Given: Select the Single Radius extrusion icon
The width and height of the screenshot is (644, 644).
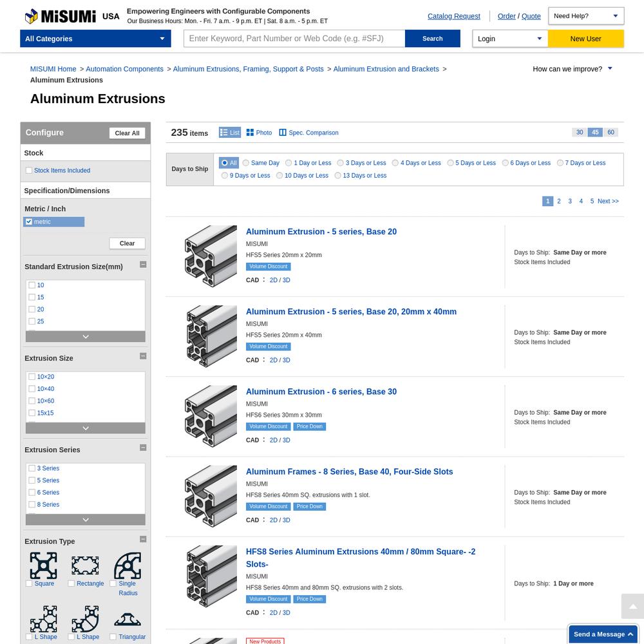Looking at the screenshot, I should click(x=128, y=565).
